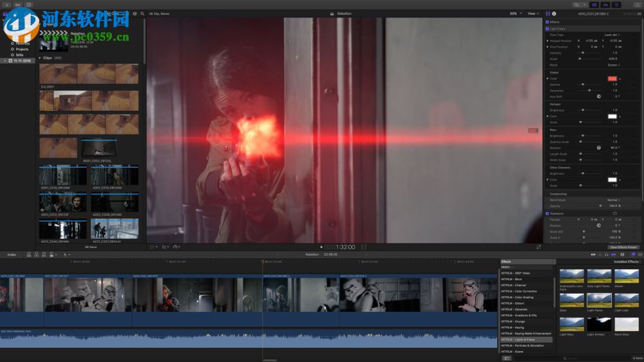Viewport: 644px width, 362px height.
Task: Click the timeline Index button
Action: click(x=12, y=254)
